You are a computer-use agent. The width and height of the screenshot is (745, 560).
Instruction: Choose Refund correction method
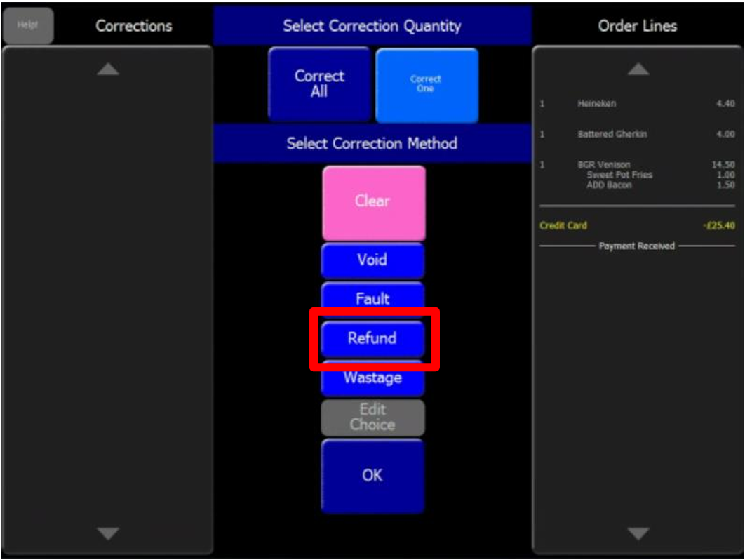372,338
